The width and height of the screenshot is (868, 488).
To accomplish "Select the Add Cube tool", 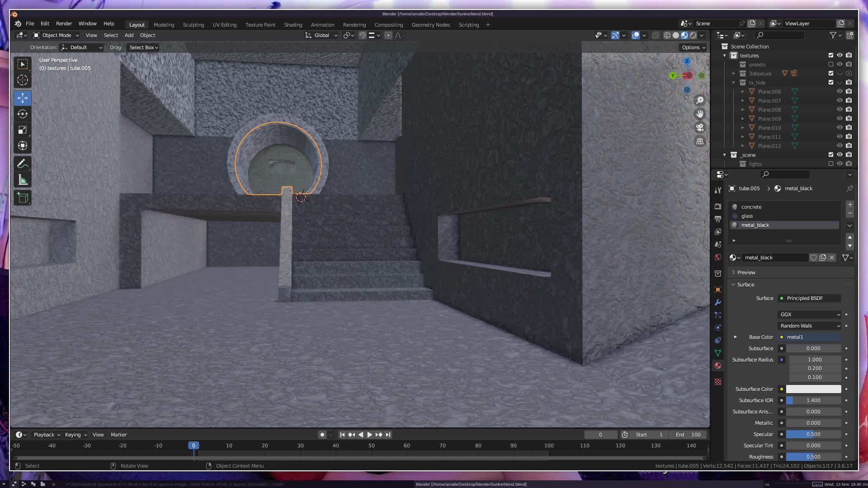I will [23, 197].
